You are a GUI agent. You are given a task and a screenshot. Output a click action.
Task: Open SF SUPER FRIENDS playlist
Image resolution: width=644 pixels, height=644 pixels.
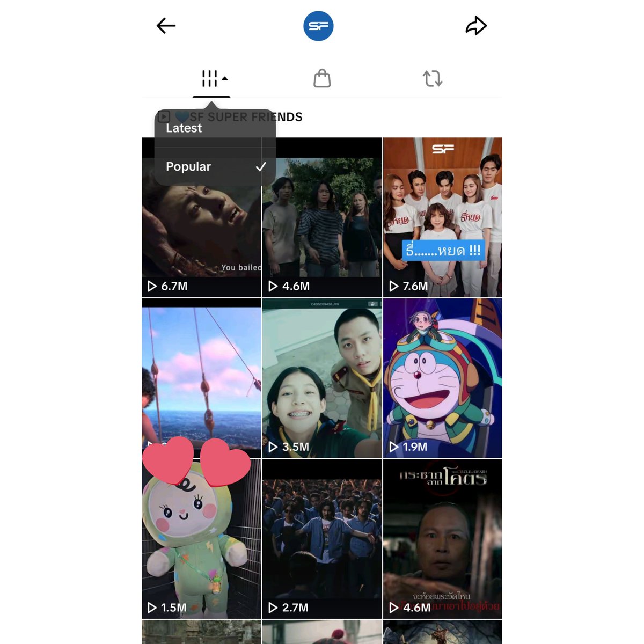click(x=231, y=117)
